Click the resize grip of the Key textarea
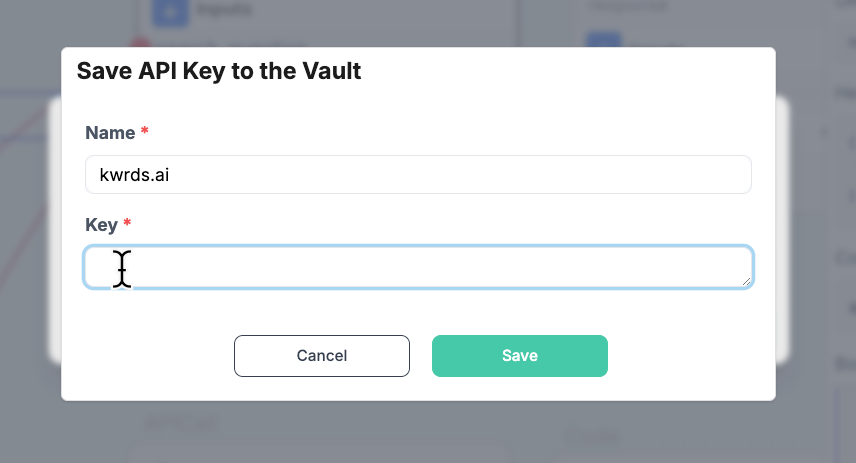 746,281
